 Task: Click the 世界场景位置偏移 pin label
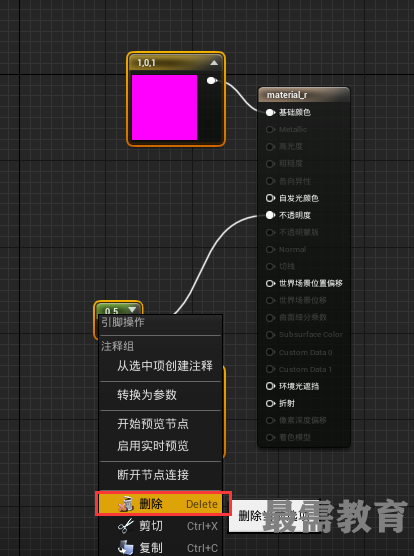311,283
